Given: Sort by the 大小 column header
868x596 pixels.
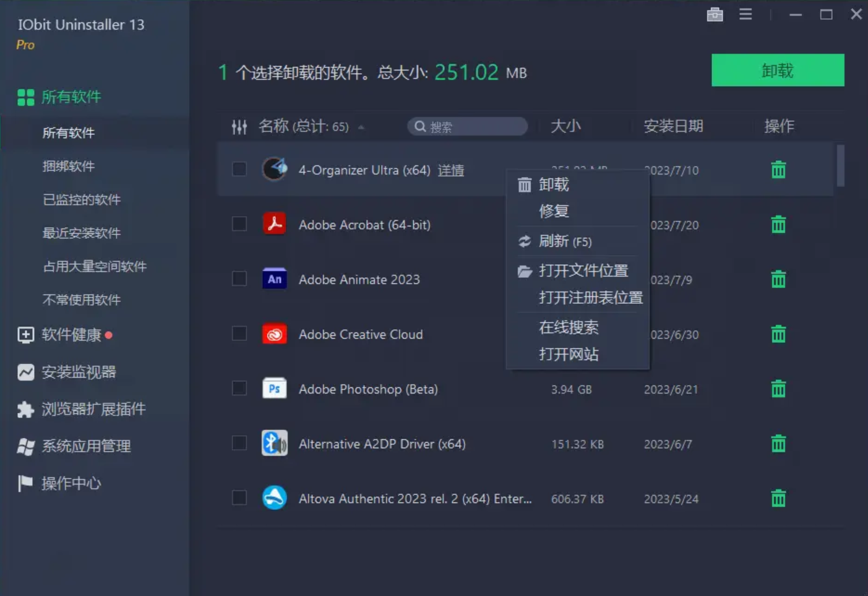Looking at the screenshot, I should (565, 126).
